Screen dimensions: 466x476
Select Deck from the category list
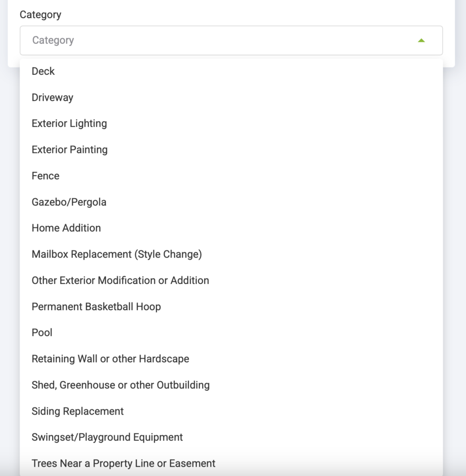231,71
